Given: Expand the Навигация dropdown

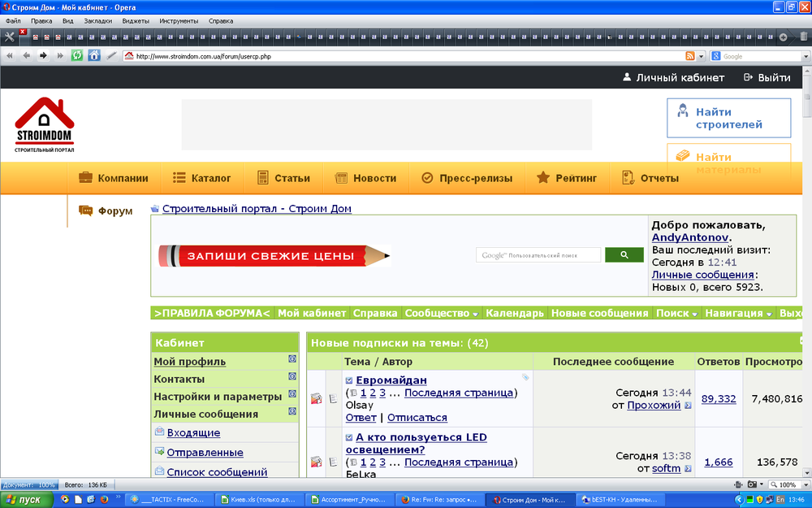Looking at the screenshot, I should (739, 312).
